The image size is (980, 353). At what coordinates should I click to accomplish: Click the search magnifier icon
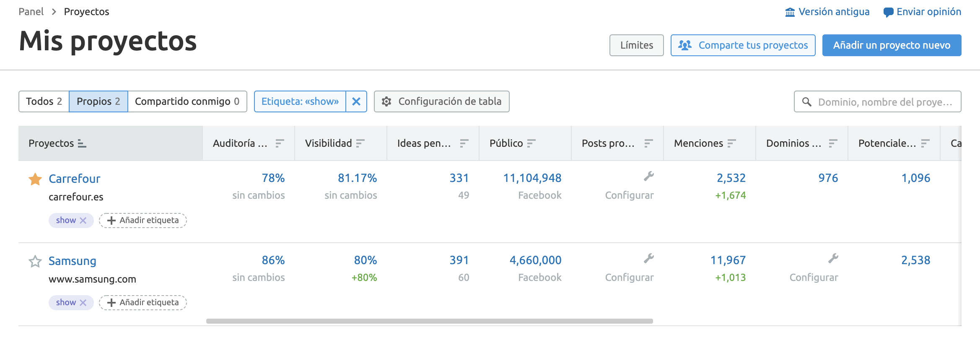tap(806, 101)
